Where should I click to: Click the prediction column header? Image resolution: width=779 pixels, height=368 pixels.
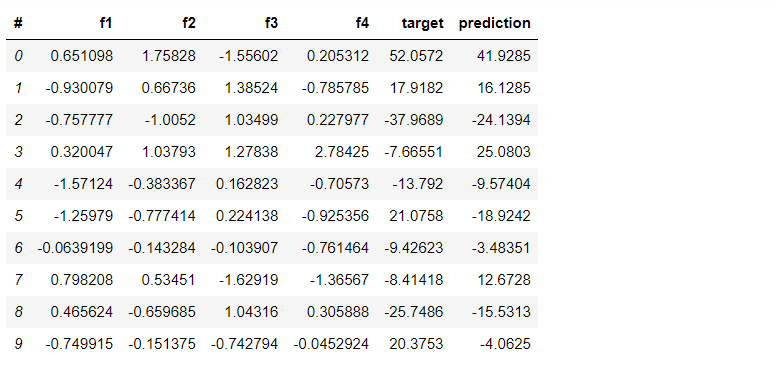pos(494,23)
